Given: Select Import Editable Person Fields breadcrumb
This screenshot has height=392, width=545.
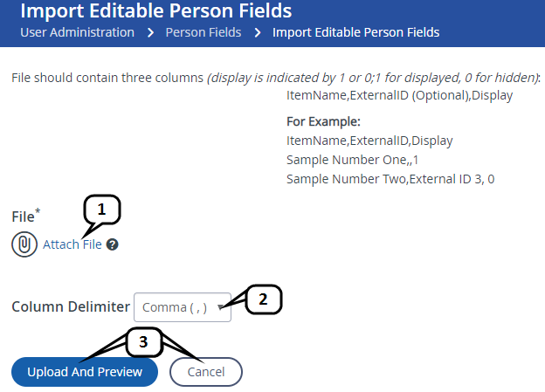Looking at the screenshot, I should tap(355, 32).
